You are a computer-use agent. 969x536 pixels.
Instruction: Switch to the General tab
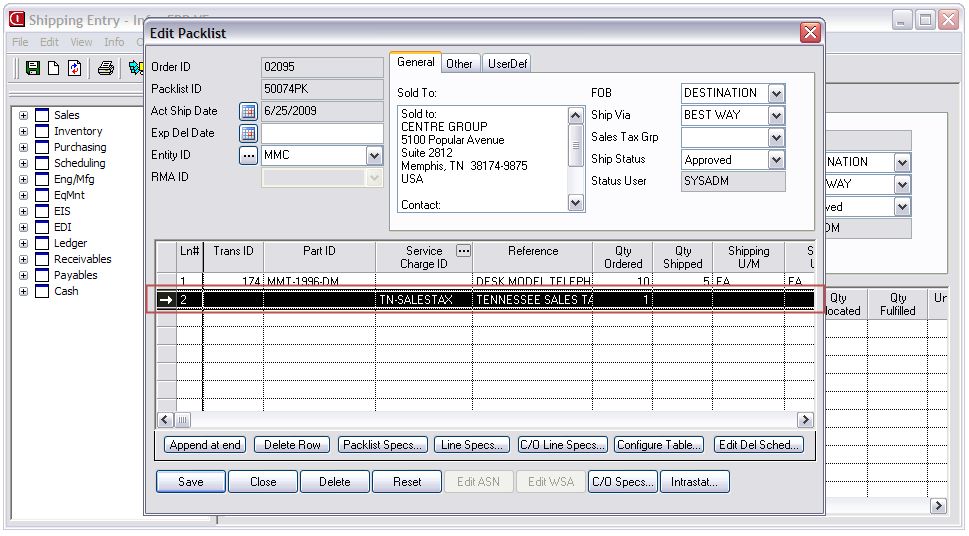click(415, 62)
